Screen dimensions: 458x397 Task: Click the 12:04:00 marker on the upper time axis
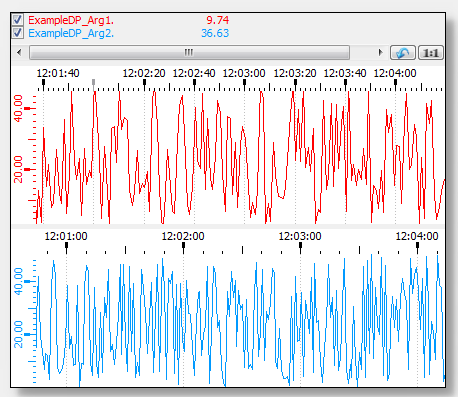395,82
